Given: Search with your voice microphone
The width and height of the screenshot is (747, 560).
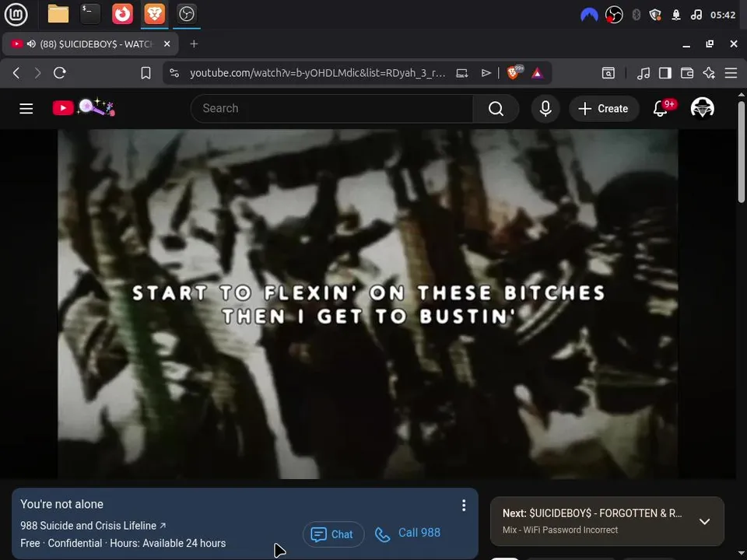Looking at the screenshot, I should 545,109.
